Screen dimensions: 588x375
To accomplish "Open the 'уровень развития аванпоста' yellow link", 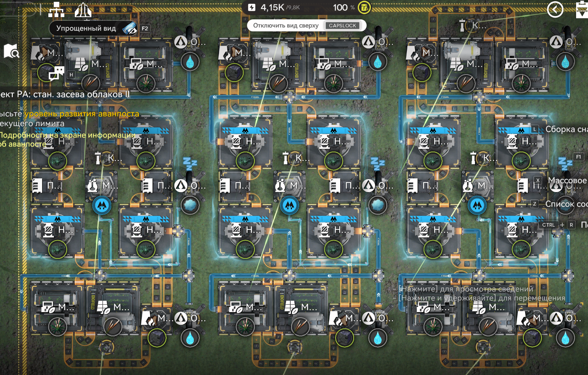I will 81,114.
